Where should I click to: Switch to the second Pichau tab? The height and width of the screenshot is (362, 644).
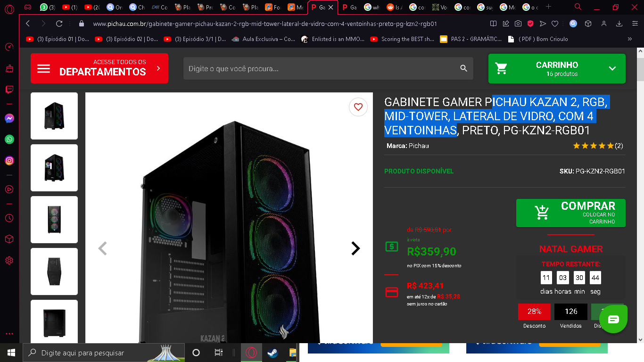(349, 7)
